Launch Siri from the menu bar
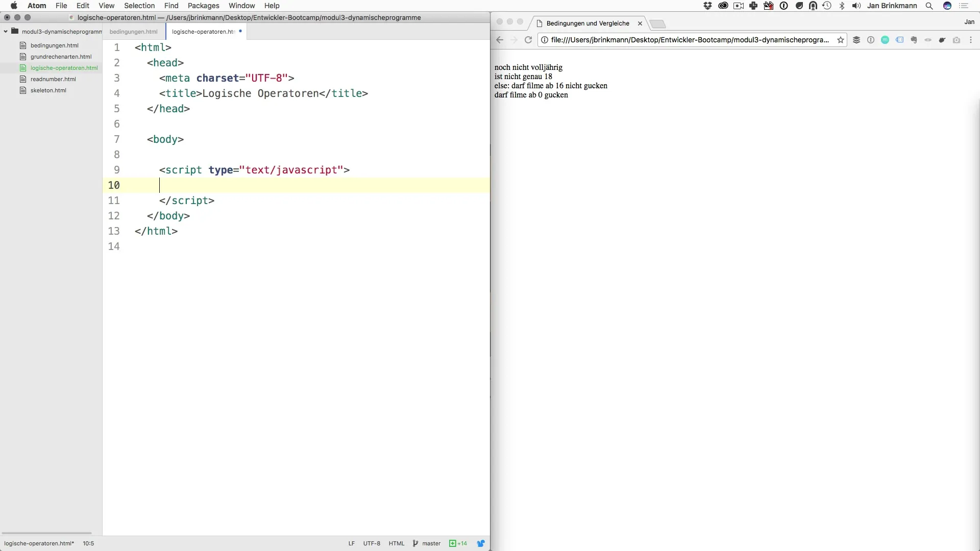The width and height of the screenshot is (980, 551). pyautogui.click(x=947, y=6)
